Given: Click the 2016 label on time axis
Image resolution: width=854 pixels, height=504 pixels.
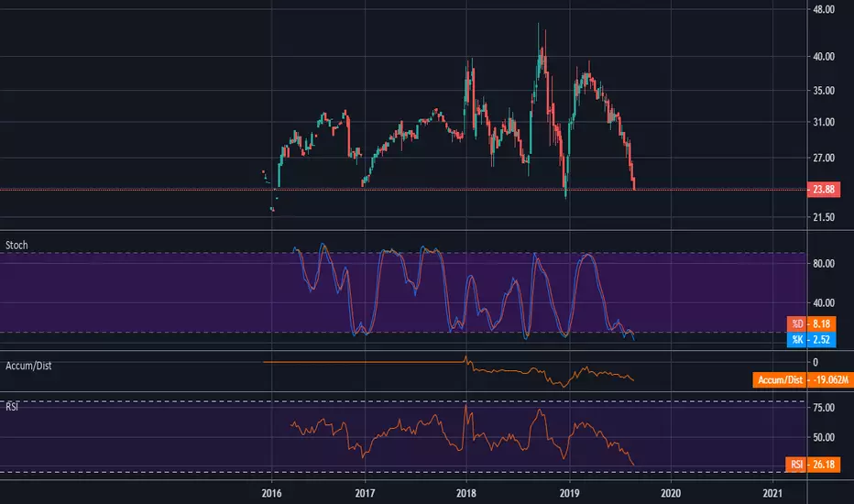Looking at the screenshot, I should 272,493.
